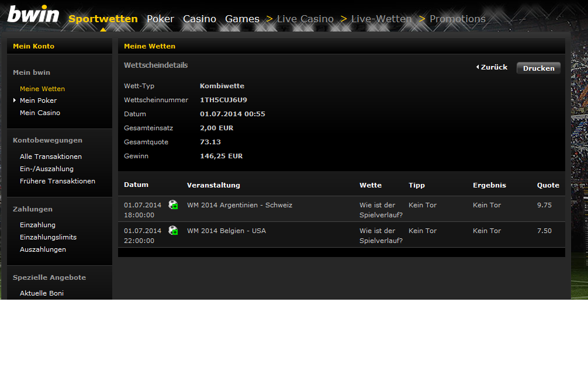Click the Kontobewegungen section heading
This screenshot has width=588, height=368.
tap(47, 140)
